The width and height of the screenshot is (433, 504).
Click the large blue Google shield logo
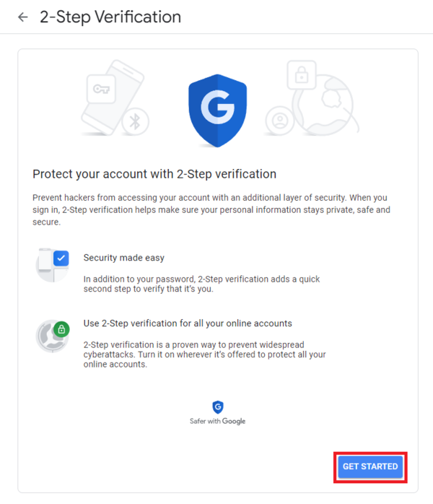[x=216, y=109]
